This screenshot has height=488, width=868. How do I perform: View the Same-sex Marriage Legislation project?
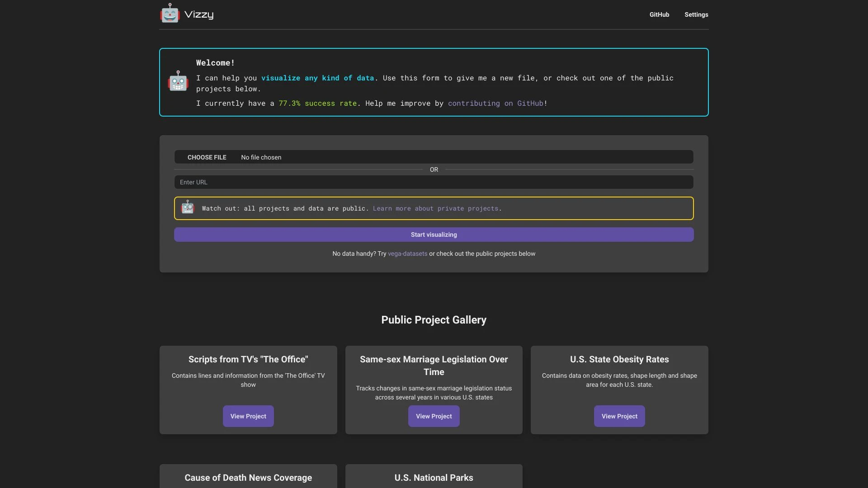tap(434, 416)
